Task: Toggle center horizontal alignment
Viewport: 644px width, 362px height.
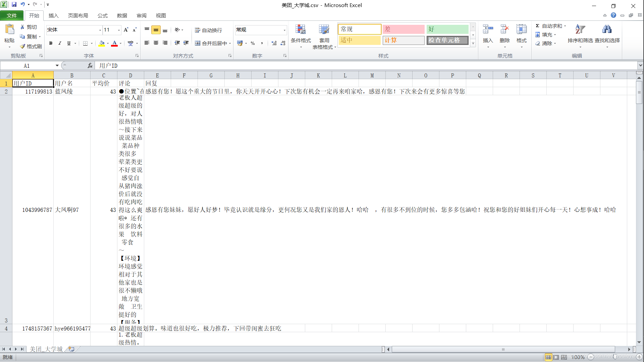Action: point(156,43)
